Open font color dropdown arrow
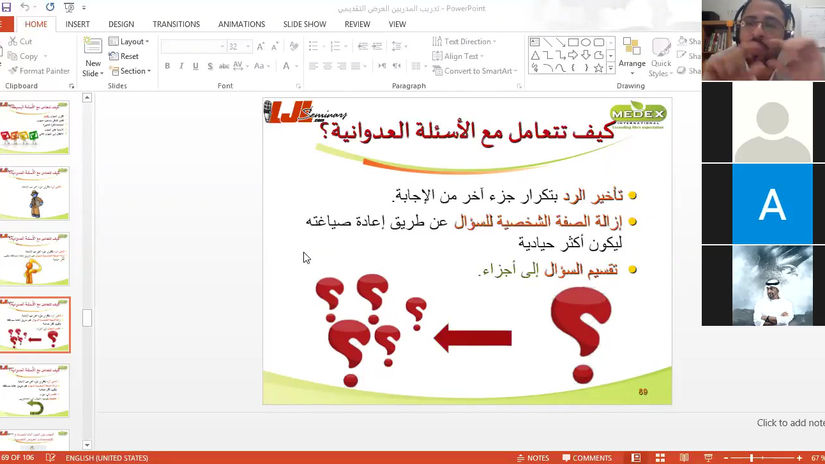Viewport: 825px width, 464px height. (297, 66)
